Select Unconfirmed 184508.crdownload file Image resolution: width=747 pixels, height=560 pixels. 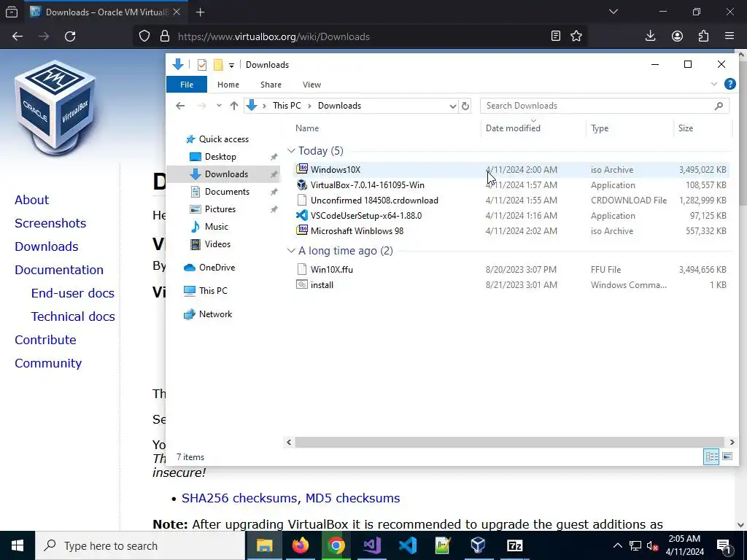coord(511,200)
